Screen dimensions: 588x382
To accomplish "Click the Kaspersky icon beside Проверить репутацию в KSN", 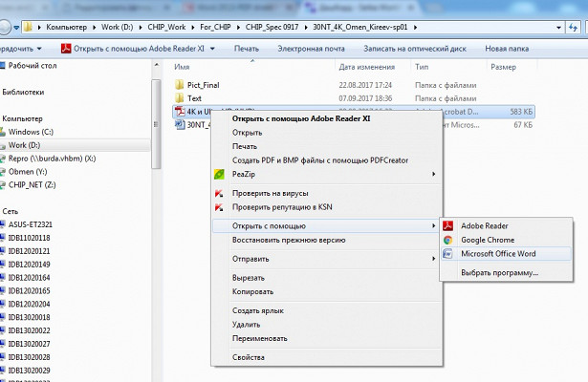I will 220,207.
